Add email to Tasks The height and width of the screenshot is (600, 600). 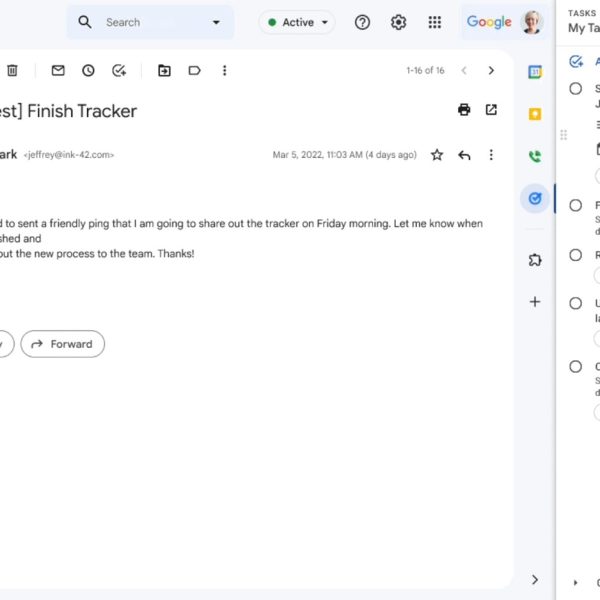(x=119, y=70)
